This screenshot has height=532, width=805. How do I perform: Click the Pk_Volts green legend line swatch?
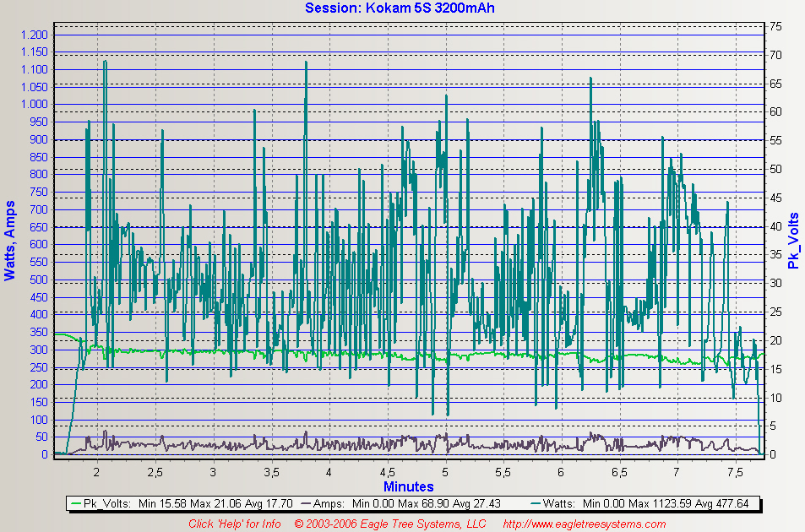(82, 503)
